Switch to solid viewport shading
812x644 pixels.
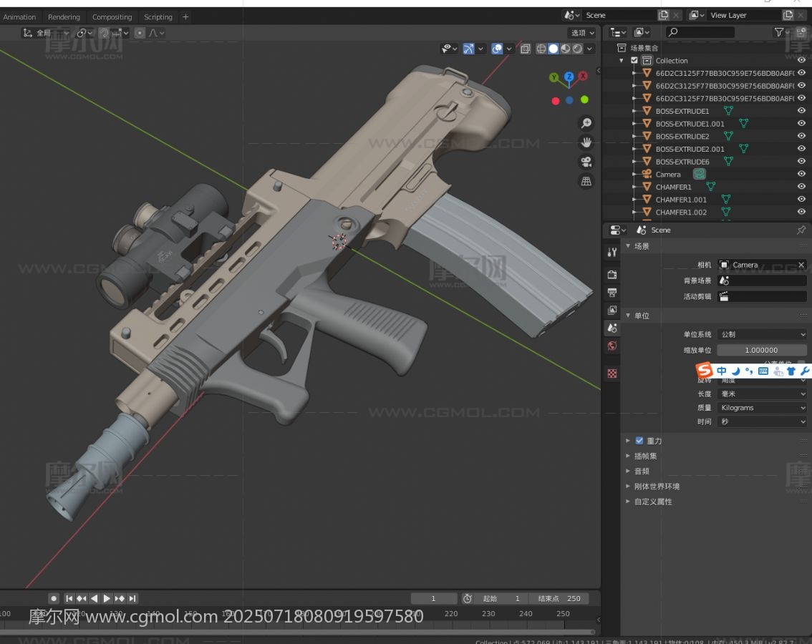click(553, 49)
